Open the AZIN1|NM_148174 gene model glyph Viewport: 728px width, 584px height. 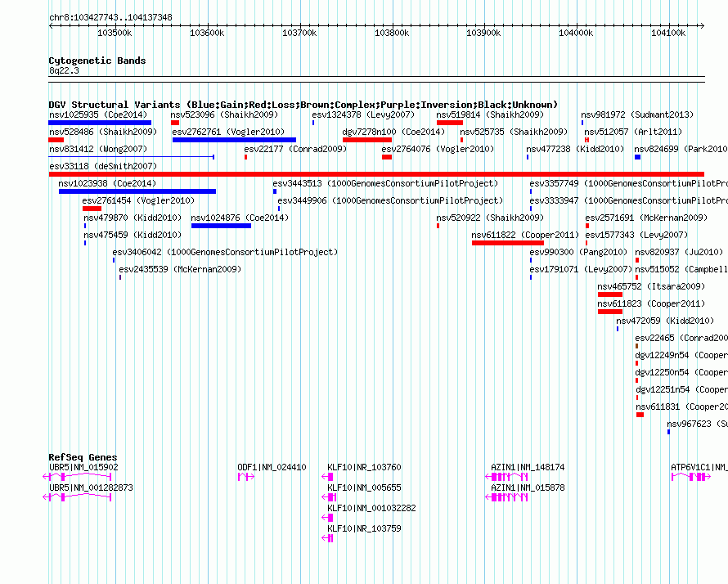(506, 477)
